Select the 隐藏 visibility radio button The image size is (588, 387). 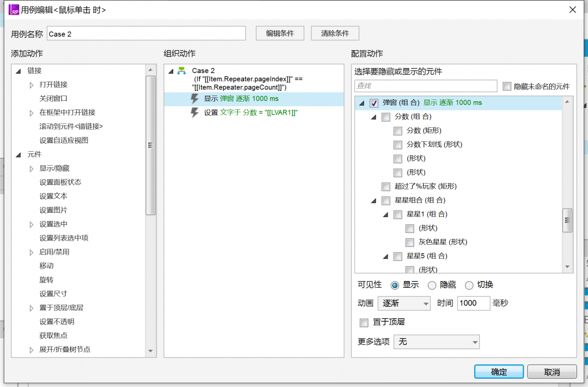pyautogui.click(x=432, y=285)
